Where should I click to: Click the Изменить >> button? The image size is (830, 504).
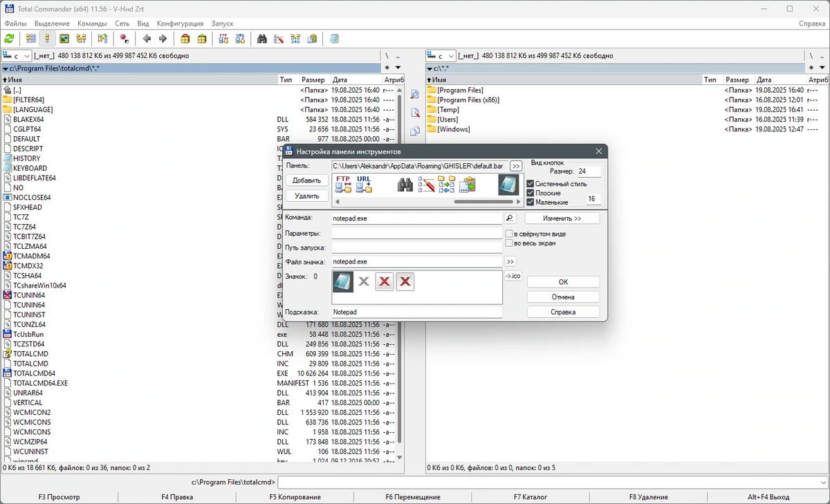pos(562,218)
